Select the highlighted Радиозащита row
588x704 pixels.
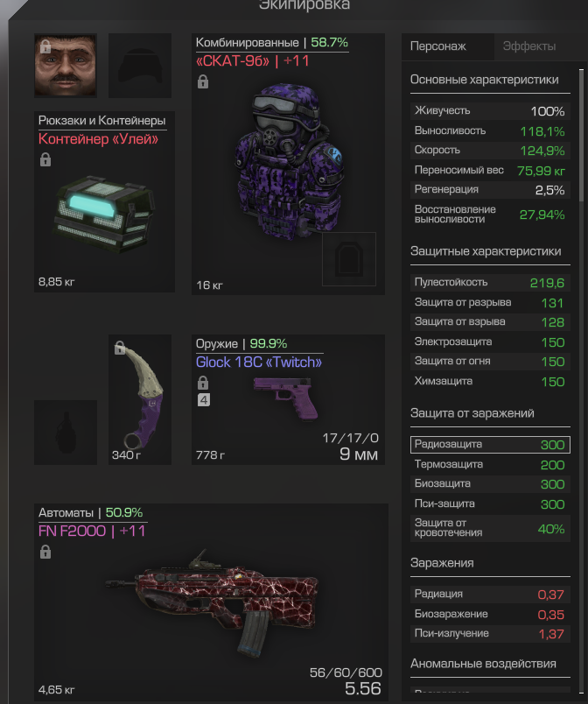(490, 445)
